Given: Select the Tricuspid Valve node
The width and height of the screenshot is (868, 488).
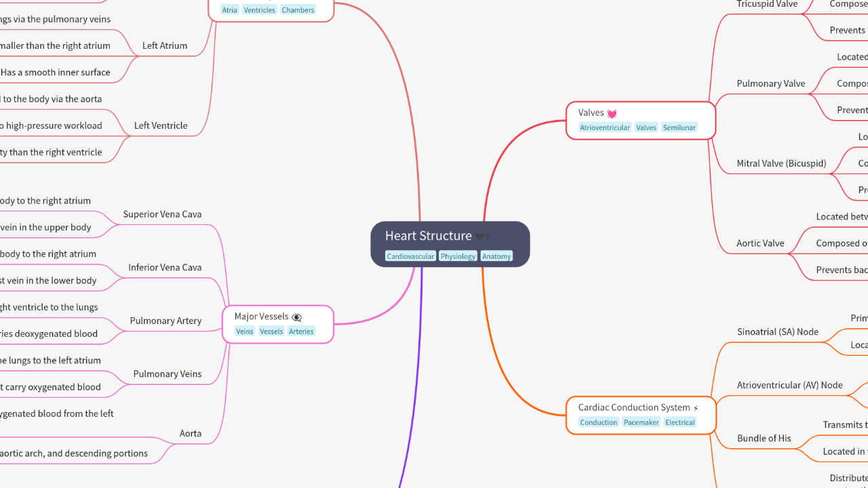Looking at the screenshot, I should point(767,4).
